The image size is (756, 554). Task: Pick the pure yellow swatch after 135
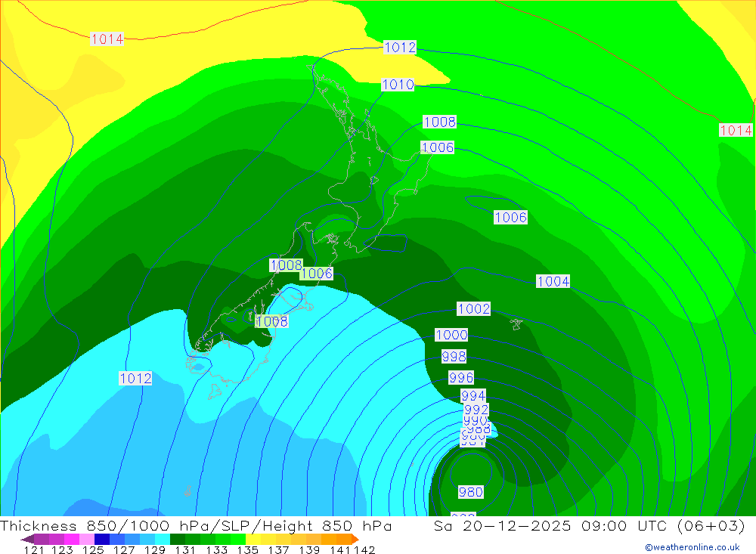[x=253, y=539]
